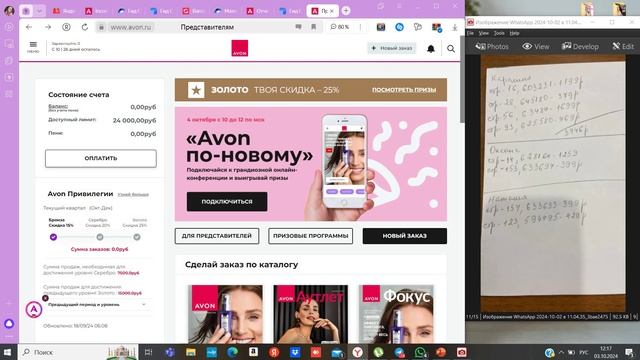Open the Windows notification center icon

[629, 352]
